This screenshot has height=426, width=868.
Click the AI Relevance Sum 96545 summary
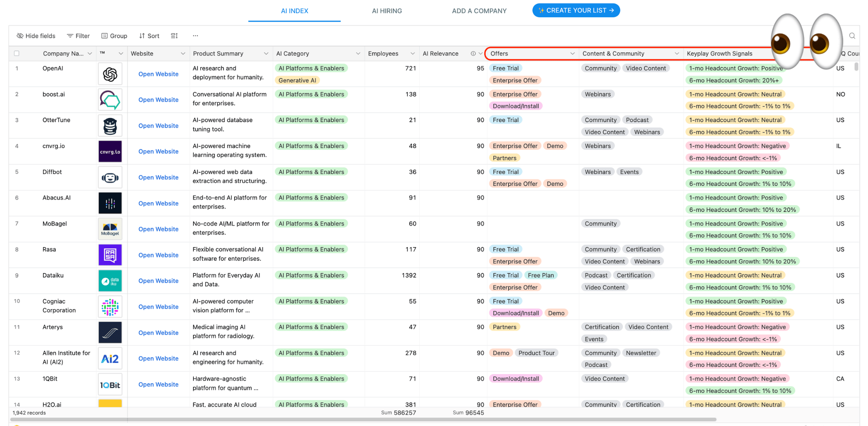pos(468,413)
